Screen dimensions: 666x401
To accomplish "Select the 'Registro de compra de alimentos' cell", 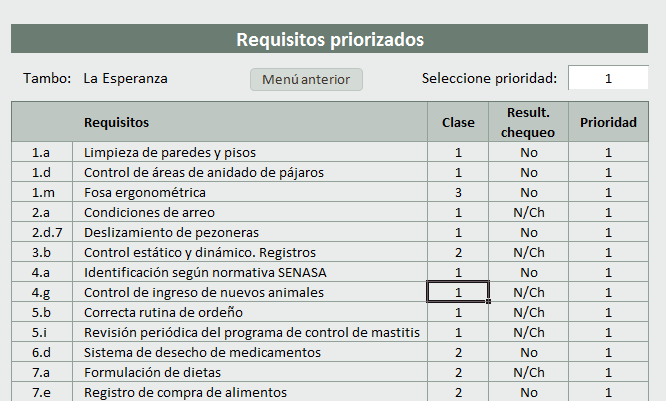I will [185, 392].
